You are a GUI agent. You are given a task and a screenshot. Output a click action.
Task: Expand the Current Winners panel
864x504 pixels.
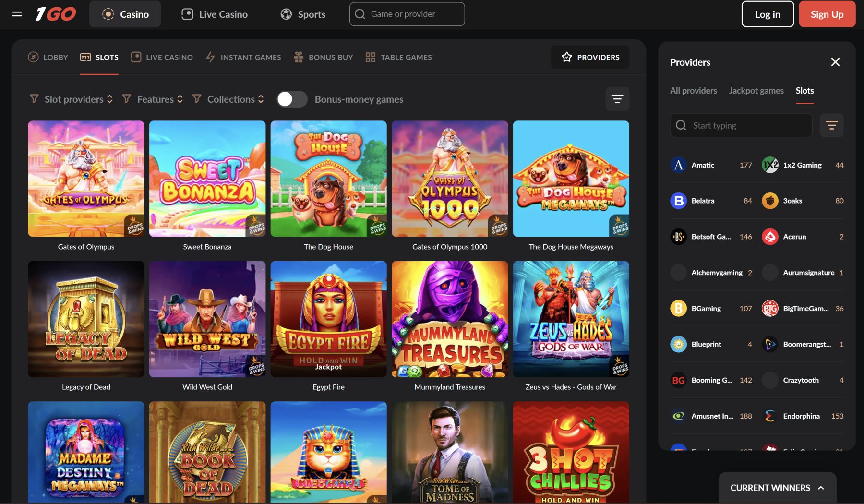coord(777,488)
